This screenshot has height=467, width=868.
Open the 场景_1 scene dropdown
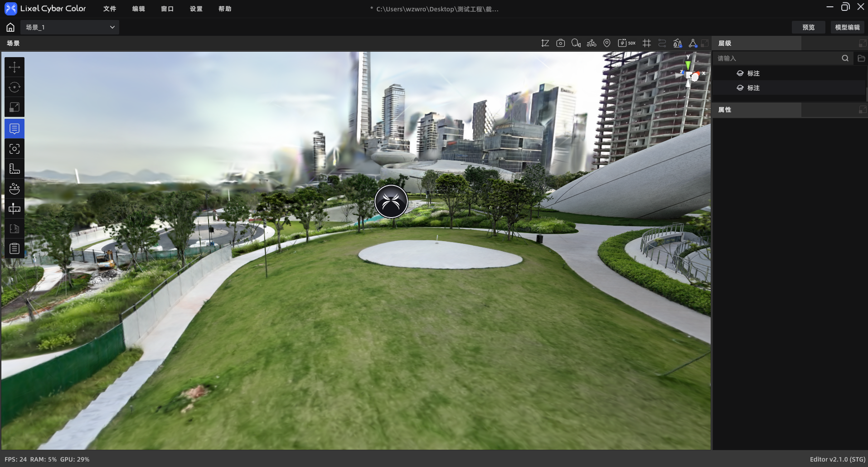click(70, 27)
